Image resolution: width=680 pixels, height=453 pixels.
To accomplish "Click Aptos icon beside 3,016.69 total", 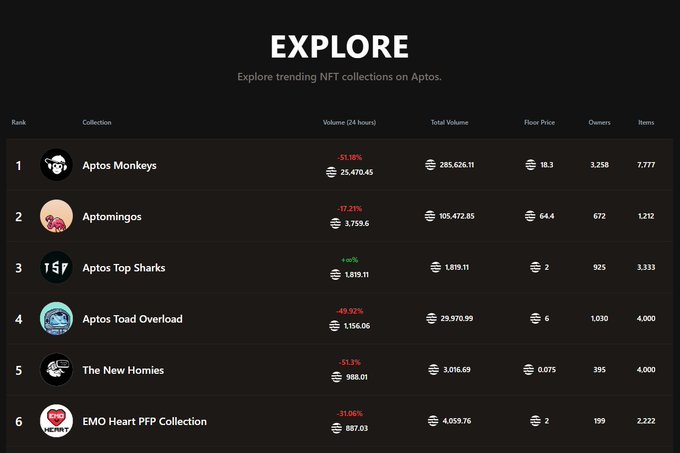I will tap(434, 369).
